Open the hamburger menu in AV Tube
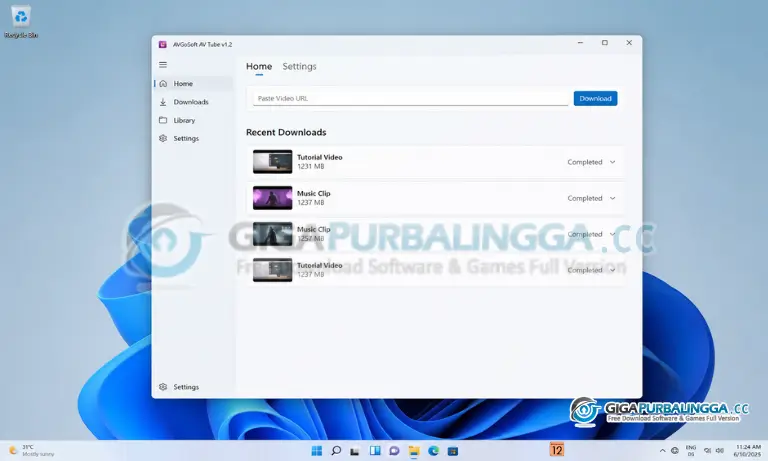768x461 pixels. point(163,65)
